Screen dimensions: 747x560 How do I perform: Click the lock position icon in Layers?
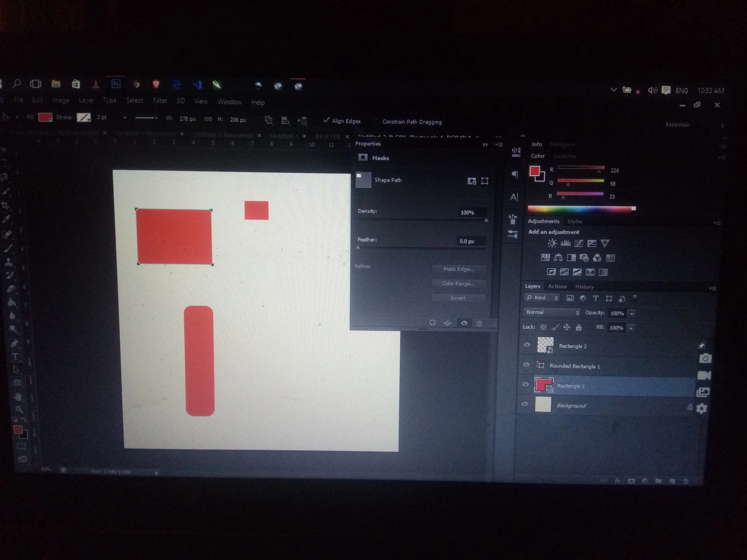click(x=567, y=327)
